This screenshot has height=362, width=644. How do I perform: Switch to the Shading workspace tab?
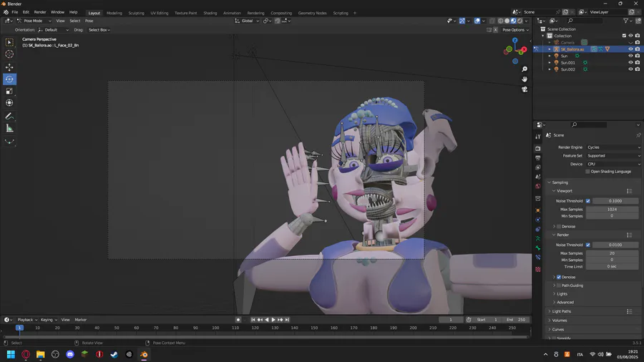(x=210, y=13)
